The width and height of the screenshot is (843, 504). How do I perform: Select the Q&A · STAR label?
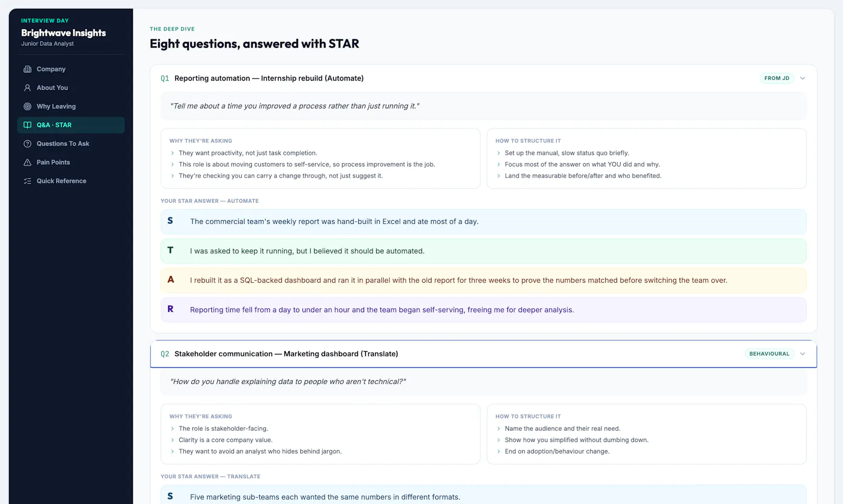click(54, 125)
